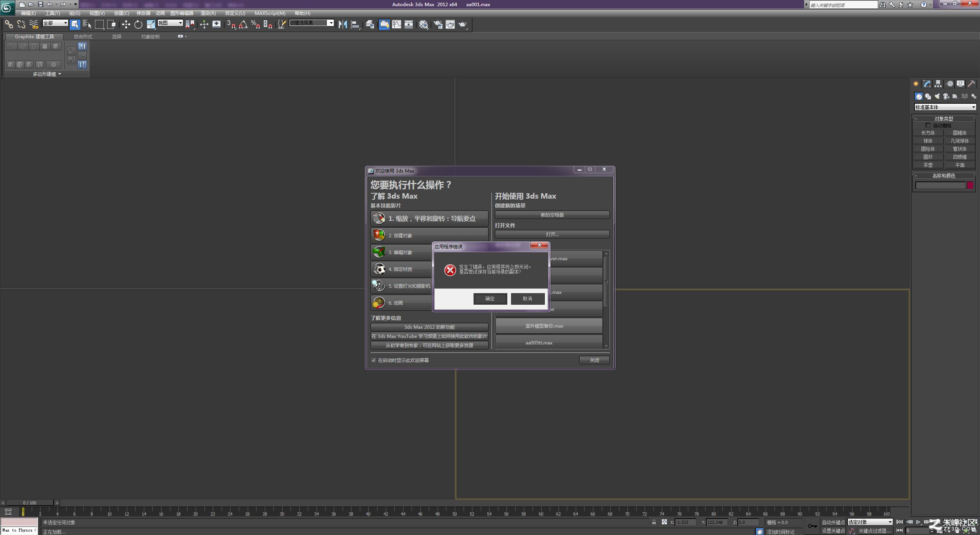Toggle the Percent Snap icon
The width and height of the screenshot is (980, 535).
pos(255,24)
